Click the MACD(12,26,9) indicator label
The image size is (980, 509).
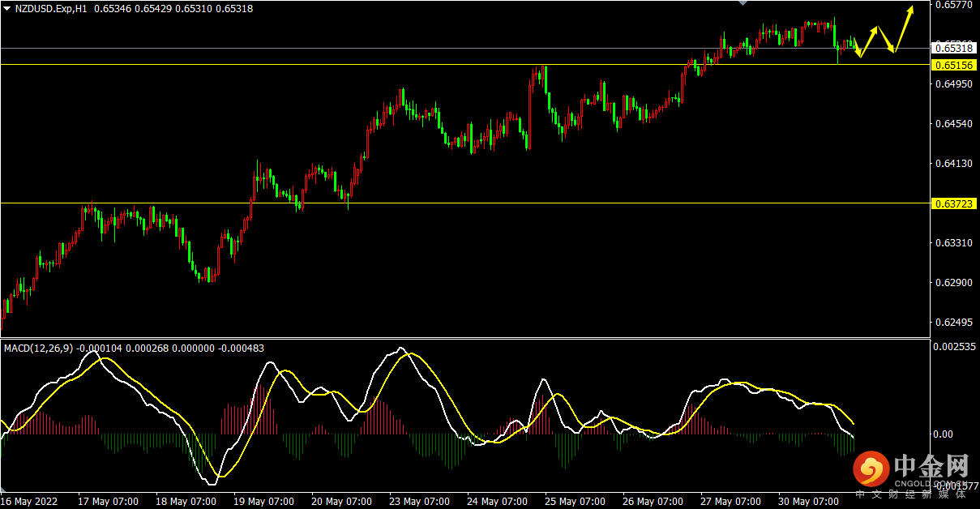coord(38,348)
